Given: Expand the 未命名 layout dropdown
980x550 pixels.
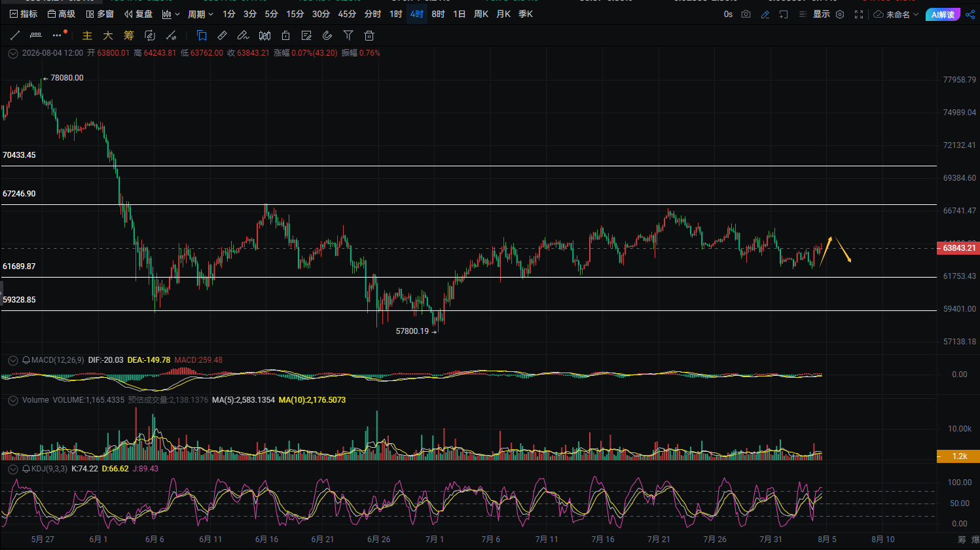Looking at the screenshot, I should (896, 14).
